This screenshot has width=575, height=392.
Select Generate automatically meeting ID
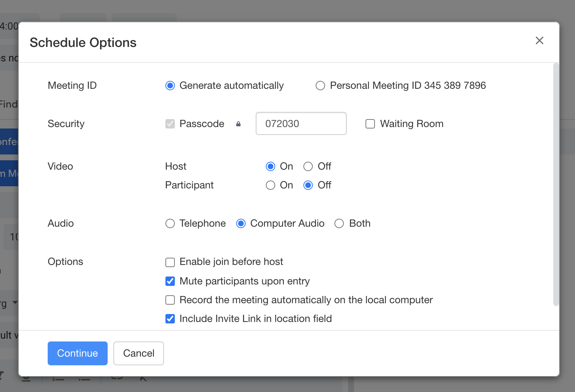[170, 86]
